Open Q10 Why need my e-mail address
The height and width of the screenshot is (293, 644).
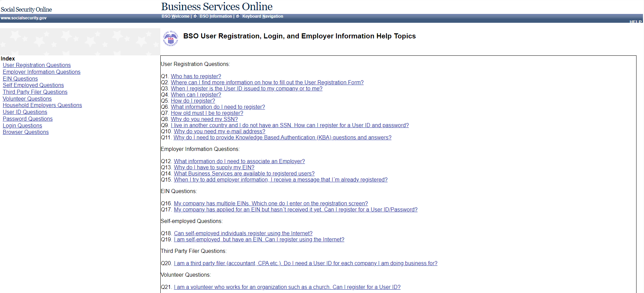point(220,132)
